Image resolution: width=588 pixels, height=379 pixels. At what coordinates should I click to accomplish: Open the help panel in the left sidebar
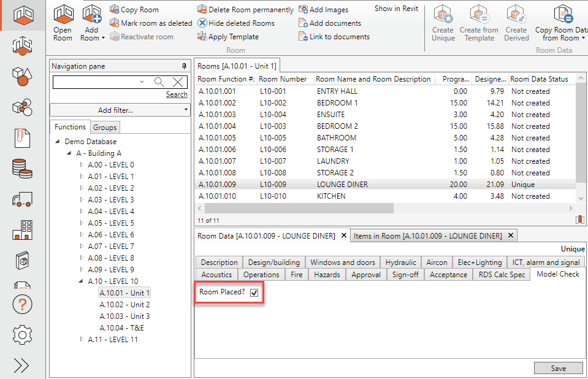22,304
